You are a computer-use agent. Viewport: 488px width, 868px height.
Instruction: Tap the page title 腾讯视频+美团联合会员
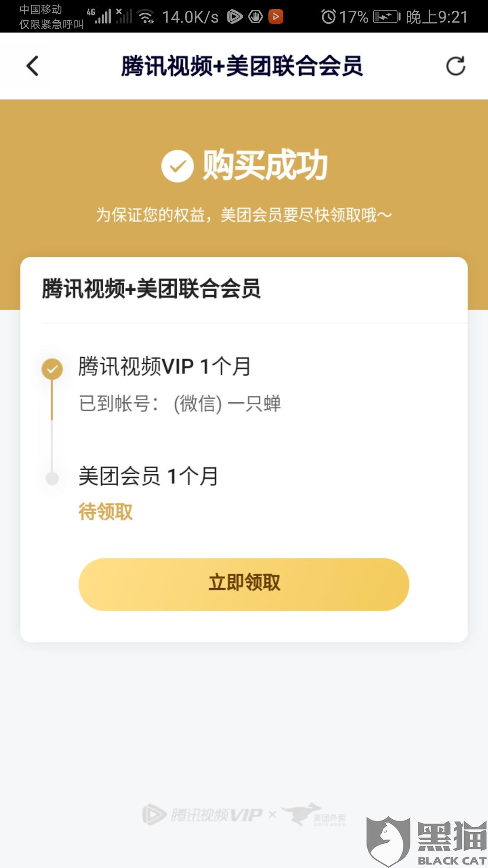coord(242,66)
